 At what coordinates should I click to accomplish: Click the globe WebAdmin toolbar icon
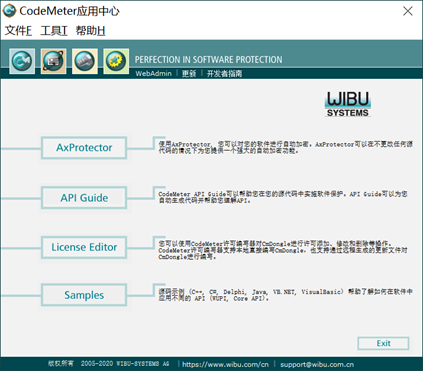pyautogui.click(x=53, y=61)
